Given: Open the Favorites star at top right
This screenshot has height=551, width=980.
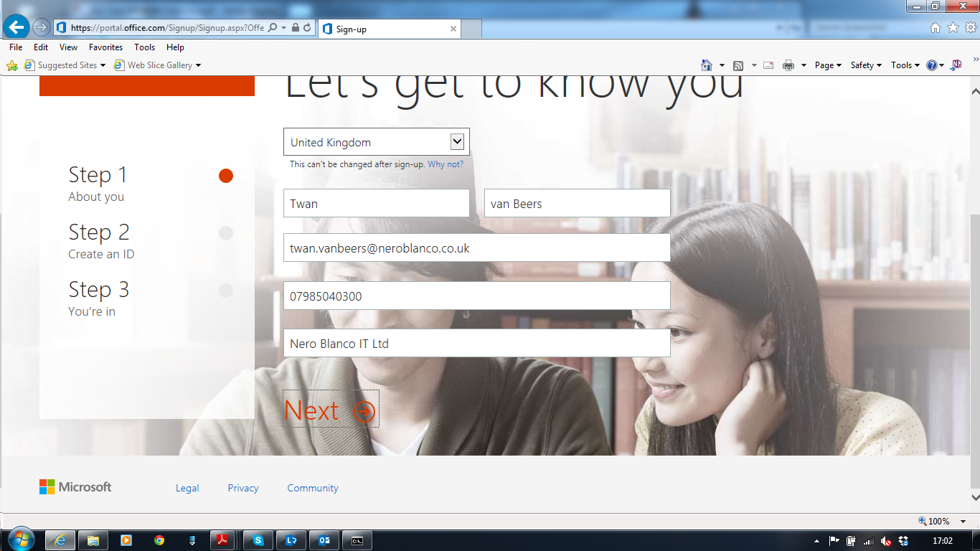Looking at the screenshot, I should click(953, 27).
